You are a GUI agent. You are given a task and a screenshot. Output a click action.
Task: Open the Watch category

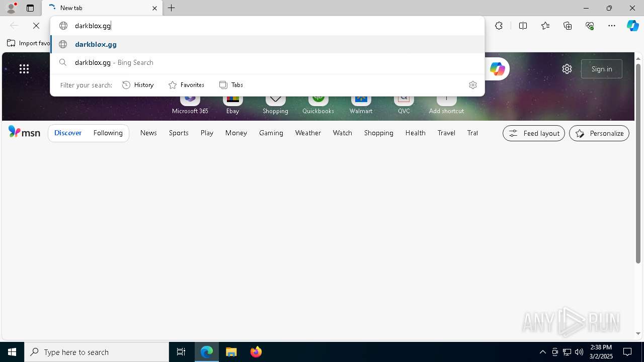point(342,133)
